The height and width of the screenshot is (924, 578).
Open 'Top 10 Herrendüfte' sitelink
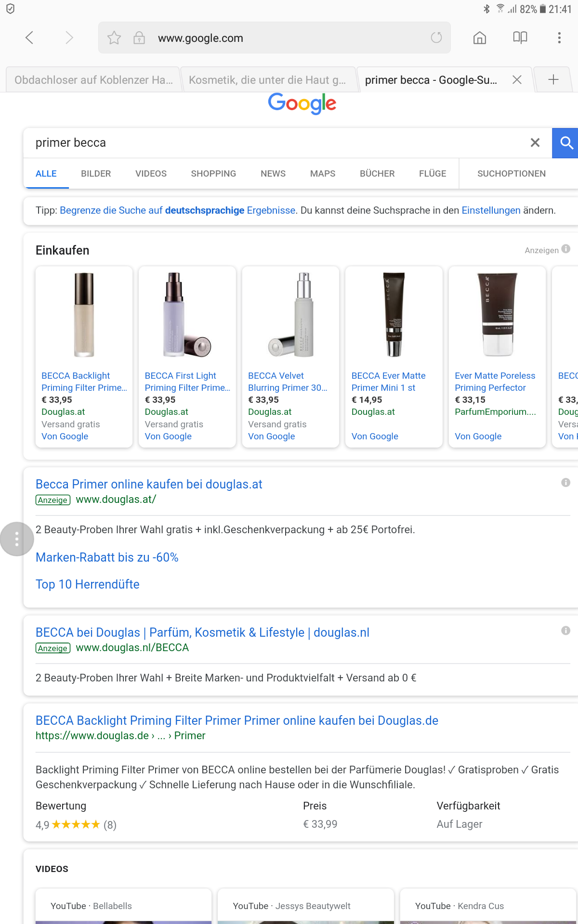tap(88, 584)
